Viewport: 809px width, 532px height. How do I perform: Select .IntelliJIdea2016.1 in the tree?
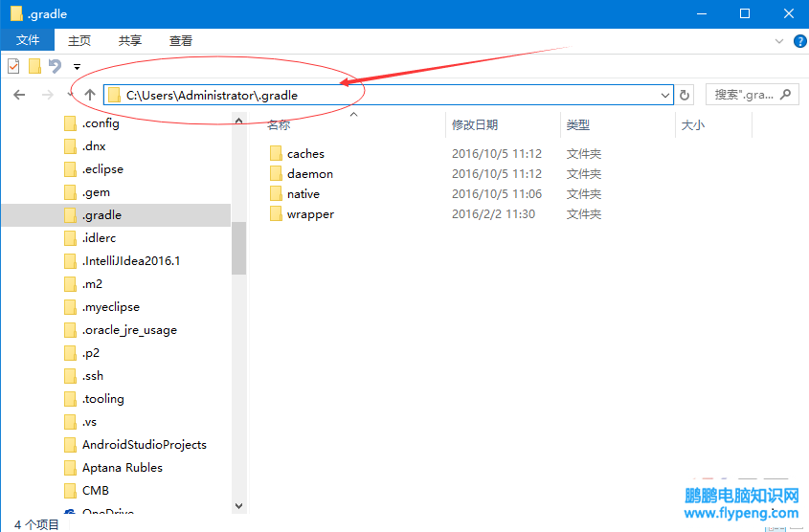tap(131, 261)
